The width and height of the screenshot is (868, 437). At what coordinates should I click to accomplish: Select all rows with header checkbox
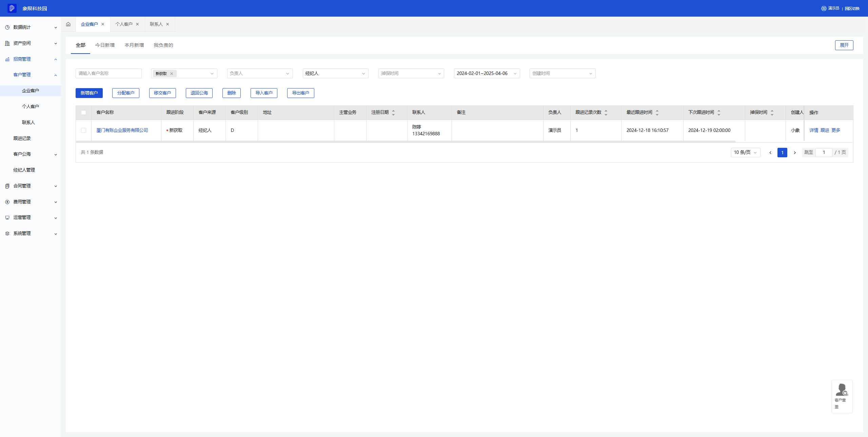83,113
